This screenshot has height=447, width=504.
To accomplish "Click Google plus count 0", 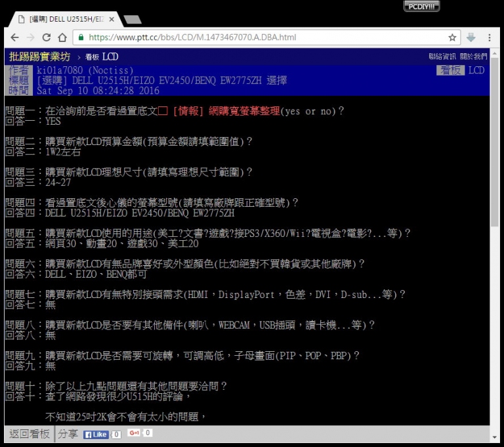I will [148, 433].
